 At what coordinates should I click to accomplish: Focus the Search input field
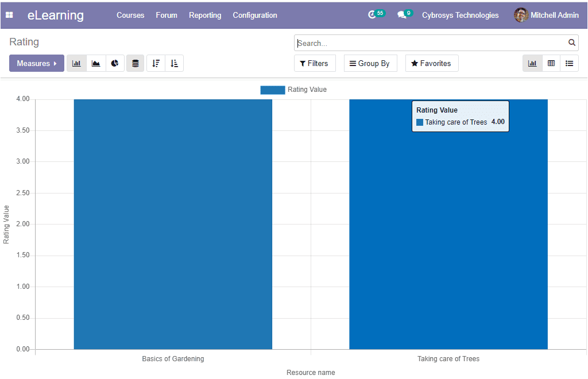pos(431,43)
